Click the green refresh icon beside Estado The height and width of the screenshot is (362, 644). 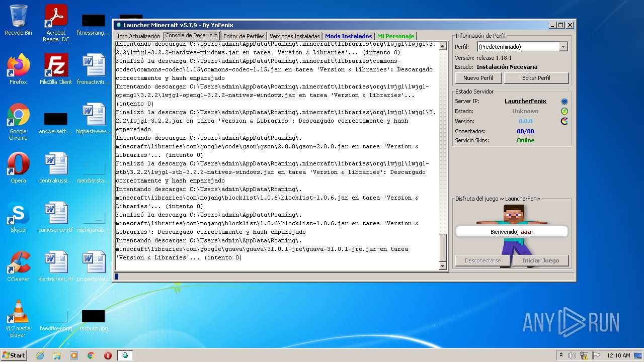click(565, 111)
